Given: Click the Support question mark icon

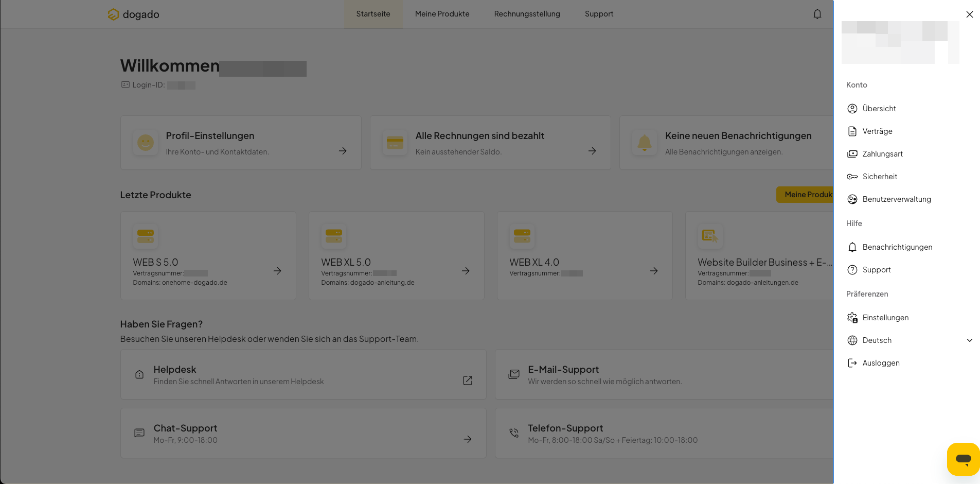Looking at the screenshot, I should coord(852,270).
